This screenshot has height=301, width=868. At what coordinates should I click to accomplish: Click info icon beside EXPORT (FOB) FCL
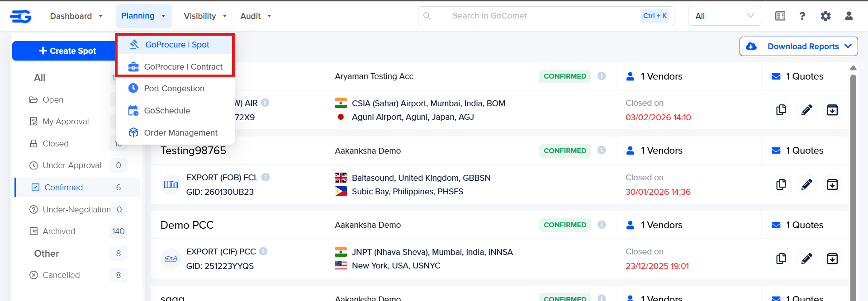click(x=266, y=177)
